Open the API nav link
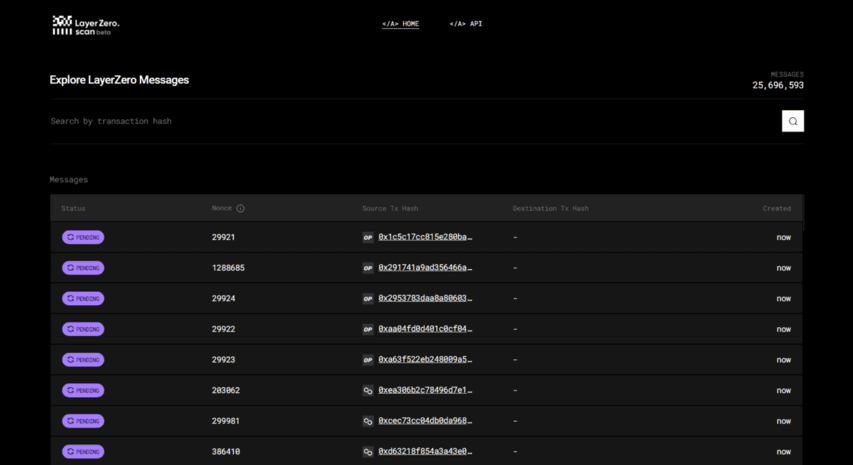Viewport: 853px width, 465px height. 466,24
